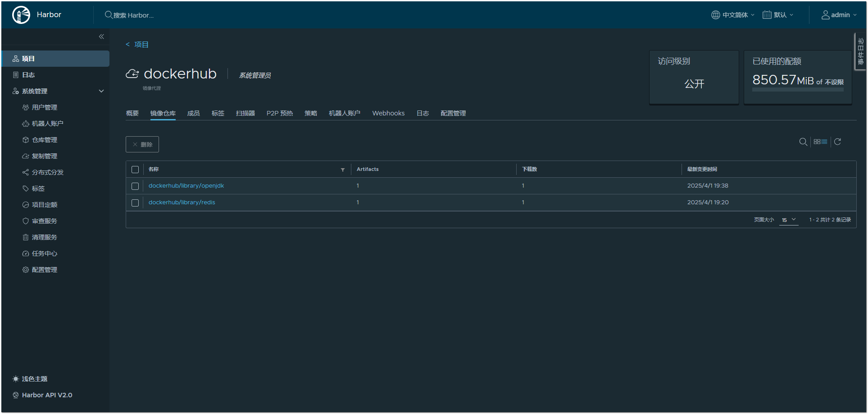Switch card/list view with the view icon
The height and width of the screenshot is (414, 868).
tap(820, 142)
